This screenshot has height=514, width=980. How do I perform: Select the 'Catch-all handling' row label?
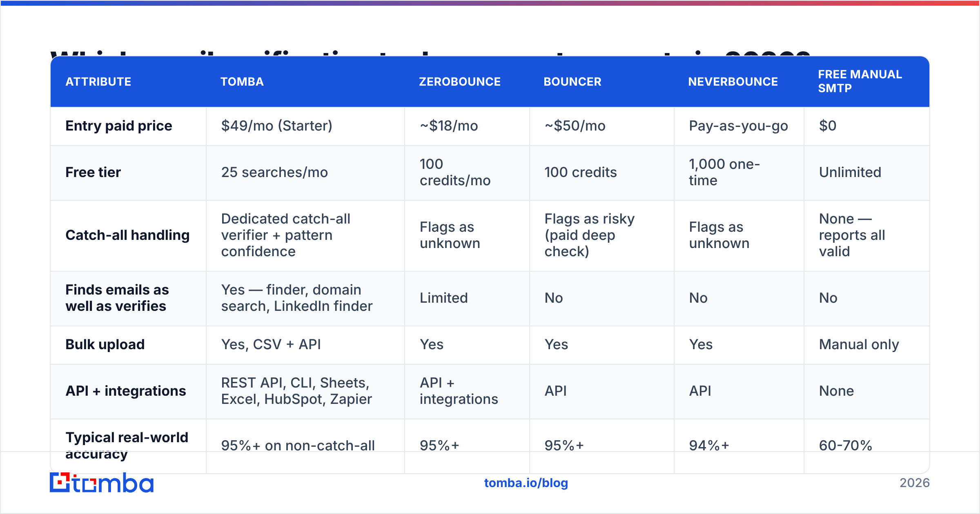coord(127,235)
